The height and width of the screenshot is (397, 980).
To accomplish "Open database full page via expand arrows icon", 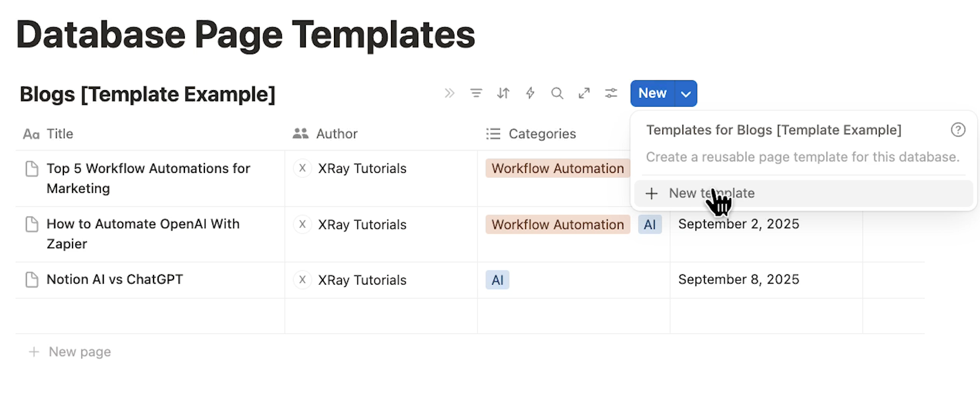I will tap(584, 93).
